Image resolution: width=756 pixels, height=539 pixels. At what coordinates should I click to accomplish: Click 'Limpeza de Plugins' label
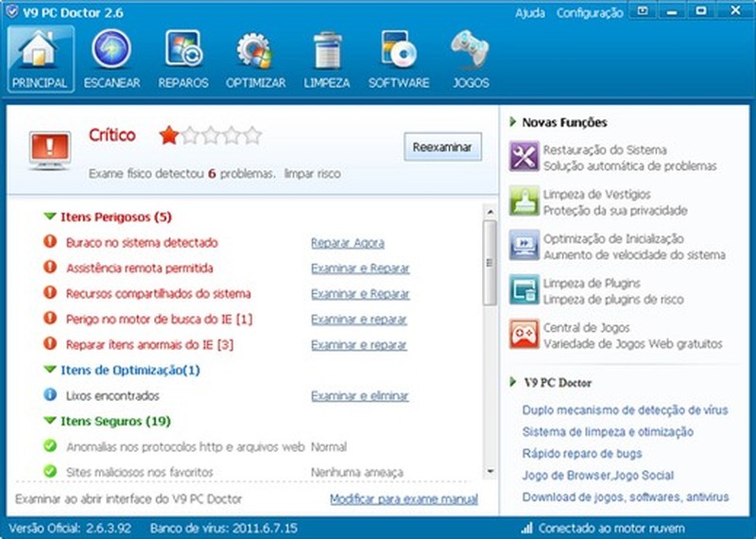pos(592,283)
